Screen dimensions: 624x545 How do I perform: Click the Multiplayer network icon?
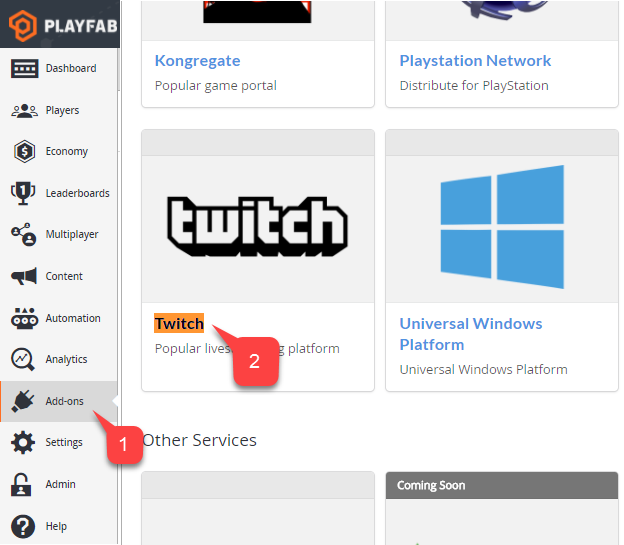pos(23,234)
